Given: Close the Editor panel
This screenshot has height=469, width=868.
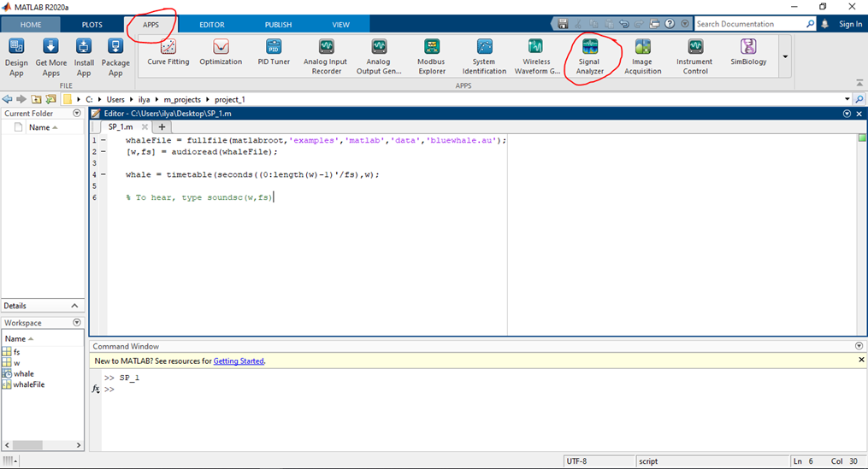Looking at the screenshot, I should pos(859,114).
